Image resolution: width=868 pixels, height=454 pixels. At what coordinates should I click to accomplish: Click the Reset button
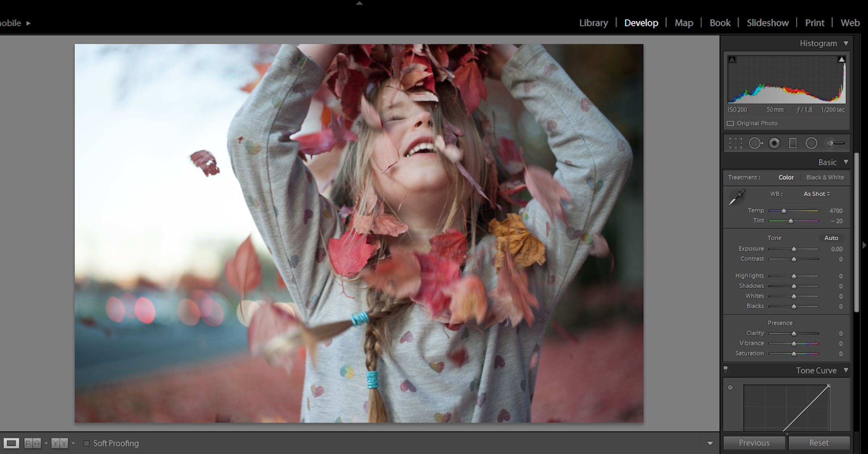click(819, 443)
